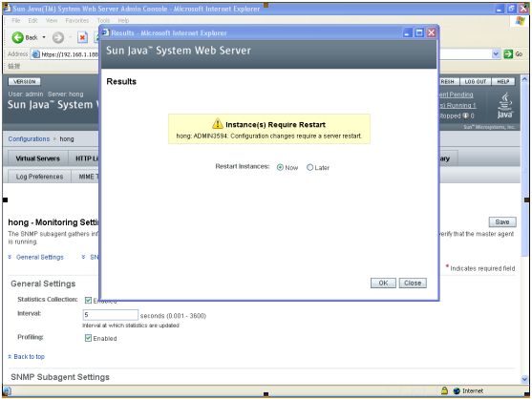Click the Interval seconds input field
The width and height of the screenshot is (532, 399).
point(111,315)
